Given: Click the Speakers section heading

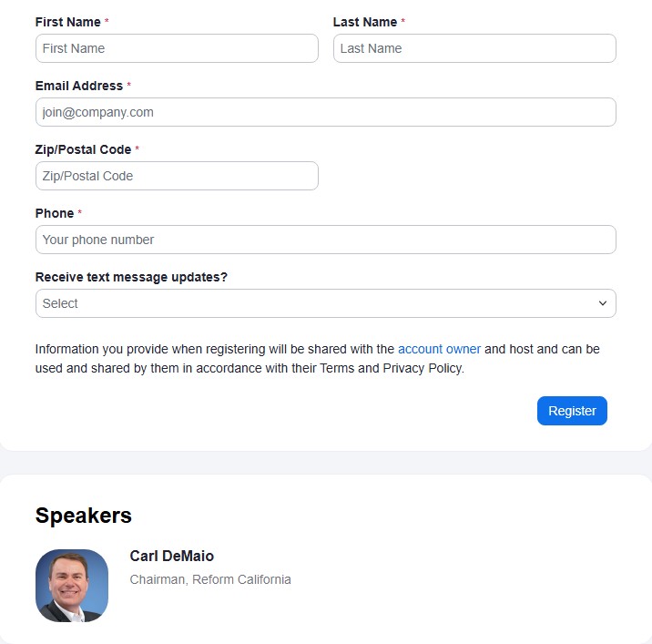Looking at the screenshot, I should coord(84,516).
